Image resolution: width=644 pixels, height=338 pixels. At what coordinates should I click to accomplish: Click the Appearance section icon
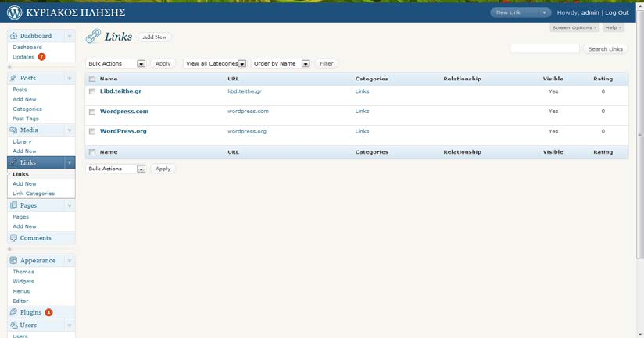(13, 261)
